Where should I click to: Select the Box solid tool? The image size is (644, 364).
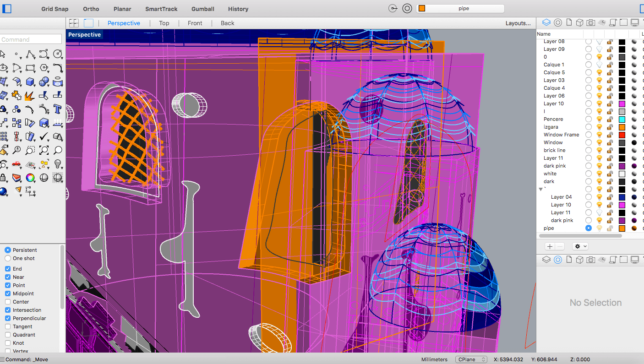coord(30,81)
